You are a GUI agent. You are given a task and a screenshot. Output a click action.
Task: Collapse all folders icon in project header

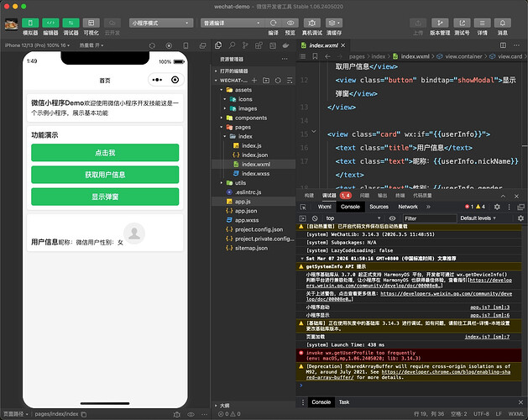[x=290, y=81]
